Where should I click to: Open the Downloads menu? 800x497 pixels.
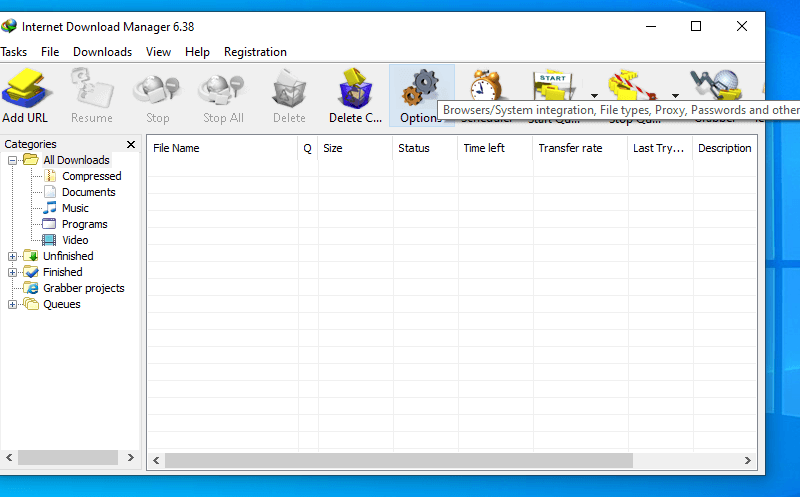[103, 52]
